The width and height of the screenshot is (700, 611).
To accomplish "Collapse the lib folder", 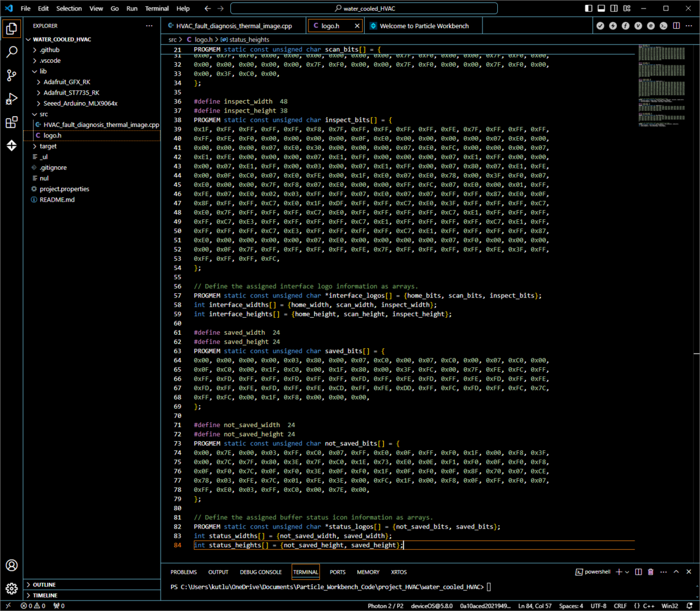I will [43, 71].
